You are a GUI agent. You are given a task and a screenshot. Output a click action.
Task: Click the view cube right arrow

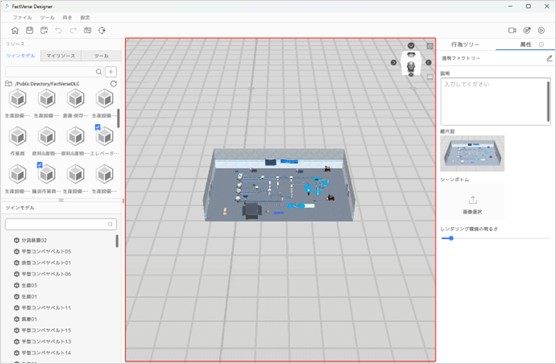pyautogui.click(x=428, y=62)
